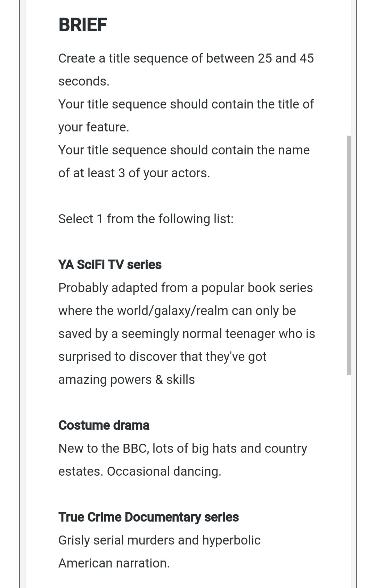Click the 'should contain the title of' line
Image resolution: width=375 pixels, height=588 pixels.
[x=186, y=104]
